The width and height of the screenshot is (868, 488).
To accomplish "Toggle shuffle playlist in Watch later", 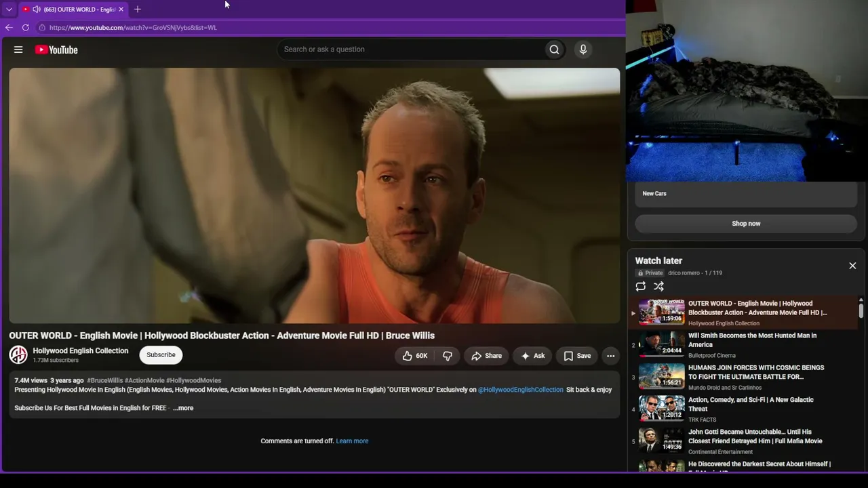I will pyautogui.click(x=658, y=287).
